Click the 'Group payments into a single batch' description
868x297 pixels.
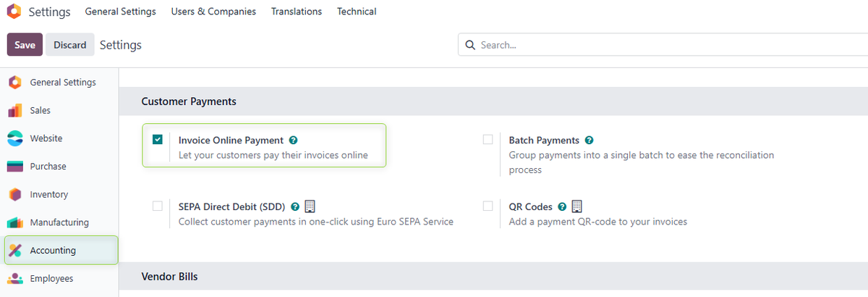click(642, 162)
